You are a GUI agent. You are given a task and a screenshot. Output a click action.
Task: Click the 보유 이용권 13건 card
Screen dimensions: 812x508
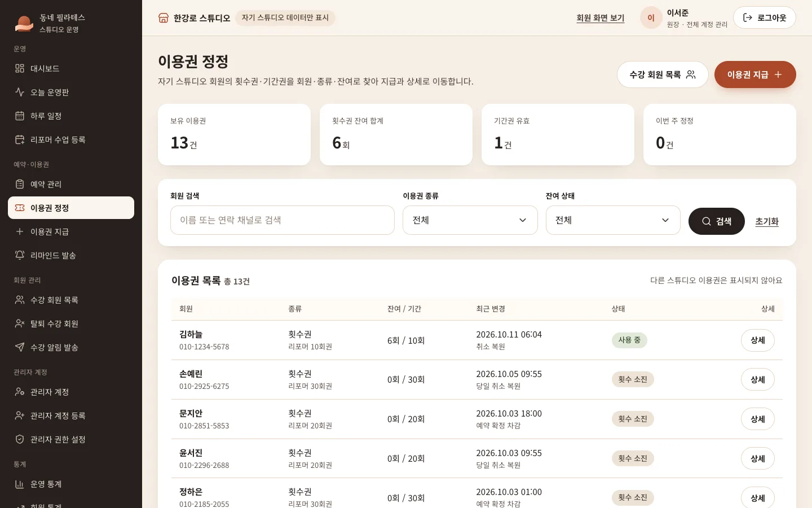coord(234,134)
